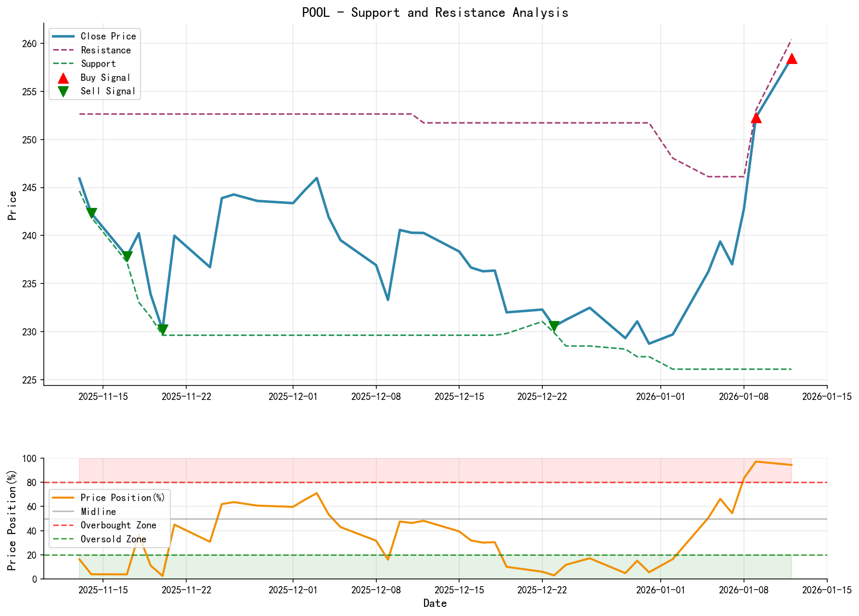Click the Sell Signal triangle near 2025-11-17

127,255
